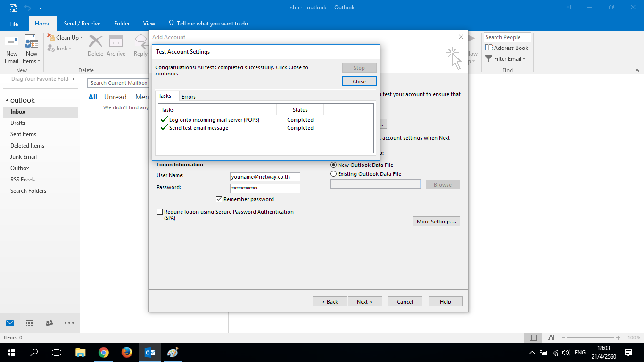Select Existing Outlook Data File option

[334, 174]
